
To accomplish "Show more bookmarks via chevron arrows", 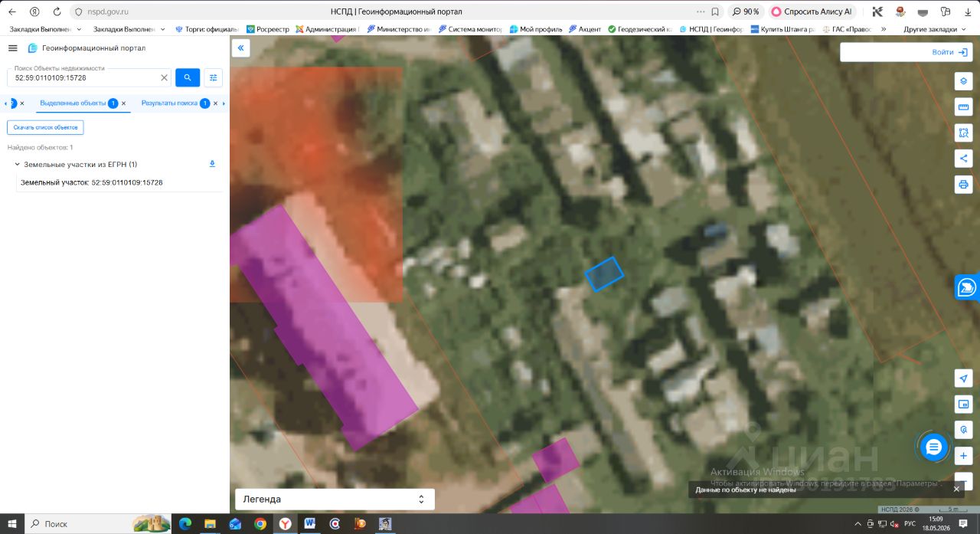I will click(884, 29).
